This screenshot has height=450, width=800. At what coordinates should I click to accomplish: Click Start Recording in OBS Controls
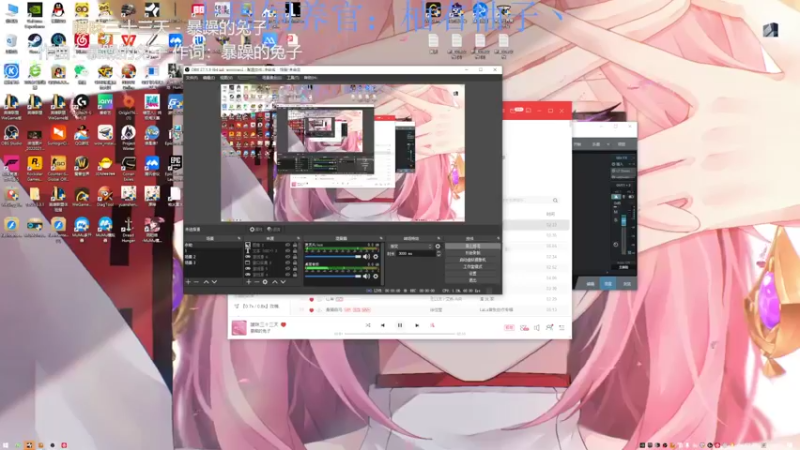472,253
